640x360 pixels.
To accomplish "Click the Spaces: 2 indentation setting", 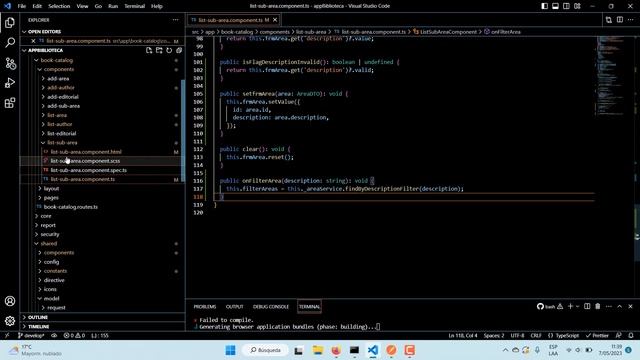I will 494,336.
